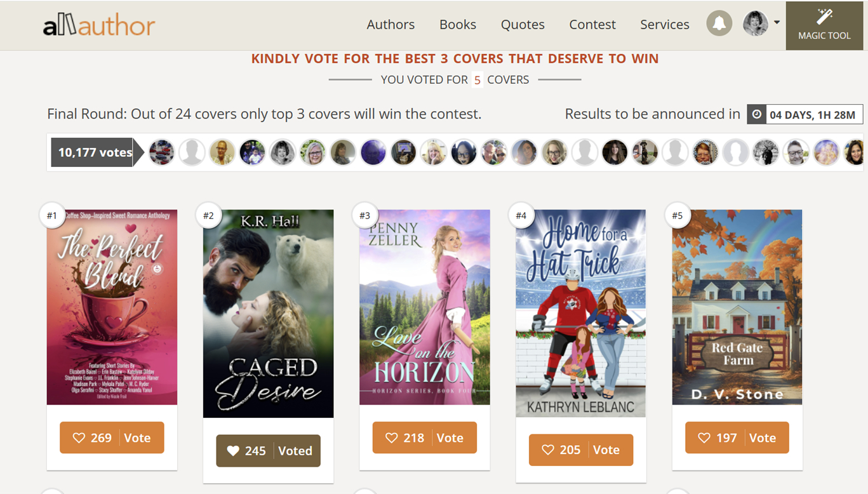
Task: Open the Services menu
Action: click(664, 24)
